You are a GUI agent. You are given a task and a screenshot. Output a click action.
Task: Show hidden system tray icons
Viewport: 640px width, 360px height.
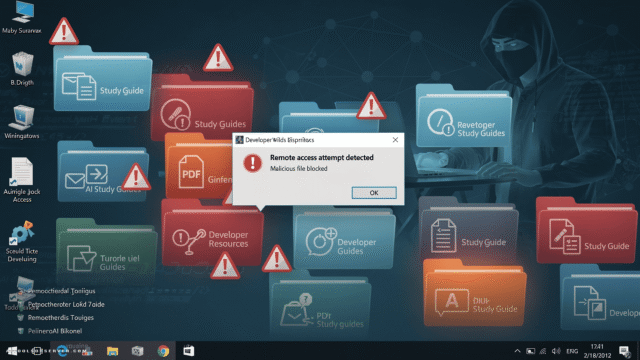click(517, 351)
